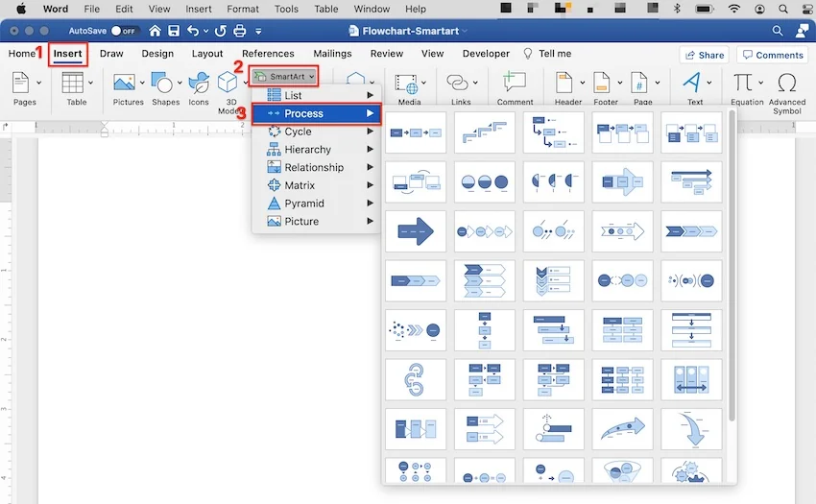Click the search magnifier in title bar
816x504 pixels.
[x=778, y=31]
